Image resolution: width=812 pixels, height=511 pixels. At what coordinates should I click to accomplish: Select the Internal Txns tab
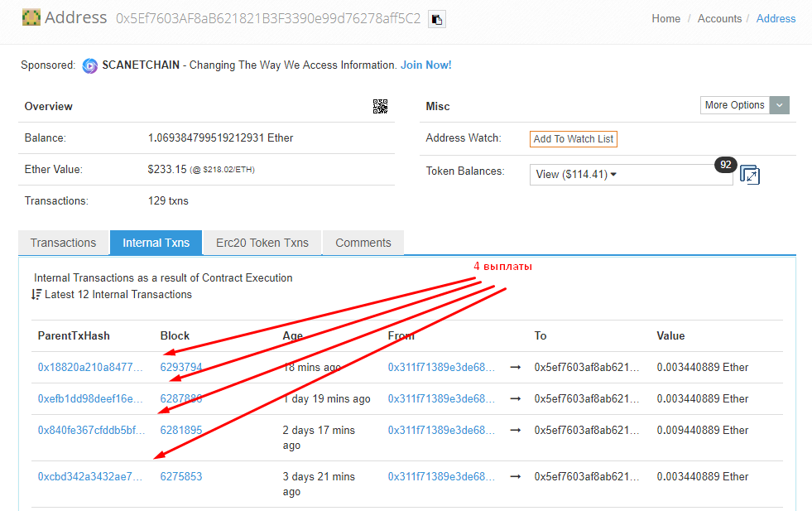156,243
